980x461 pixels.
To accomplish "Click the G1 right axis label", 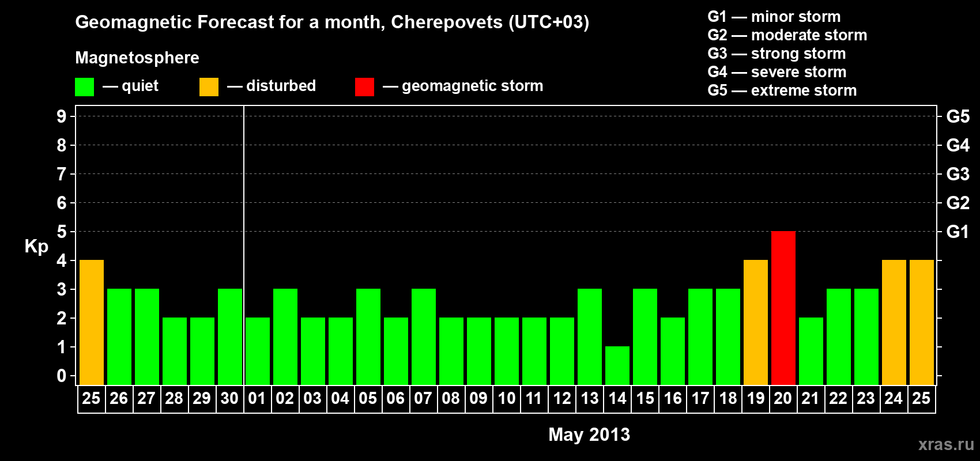I will click(958, 232).
